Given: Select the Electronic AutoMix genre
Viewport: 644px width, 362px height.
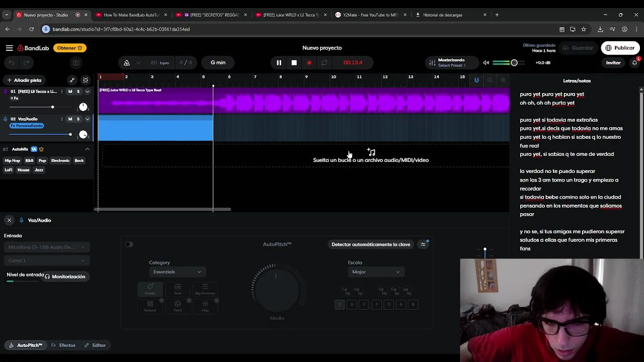Looking at the screenshot, I should tap(60, 160).
